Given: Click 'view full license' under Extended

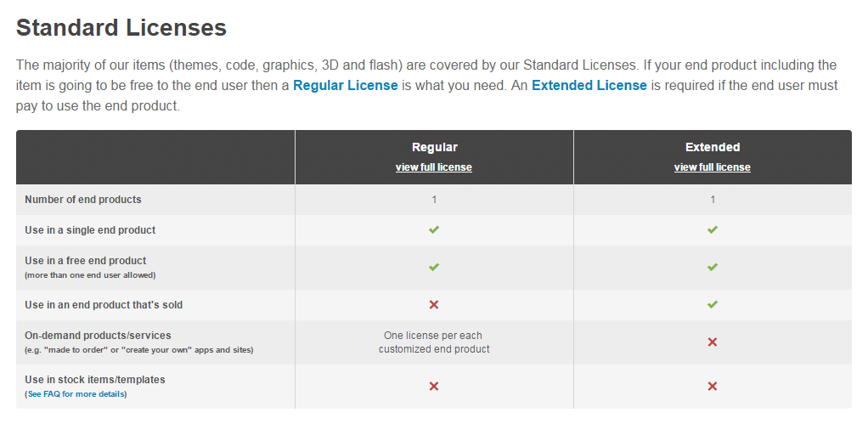Looking at the screenshot, I should [x=713, y=167].
